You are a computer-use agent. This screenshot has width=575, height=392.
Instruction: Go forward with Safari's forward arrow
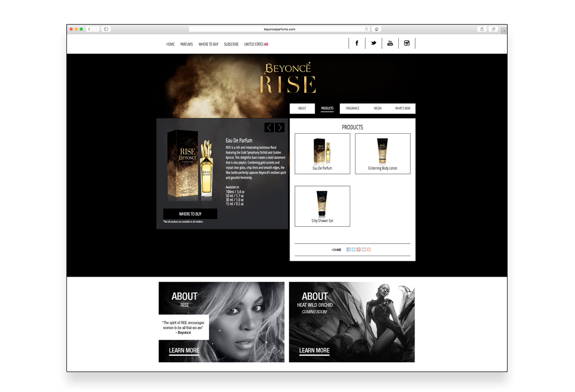click(96, 29)
